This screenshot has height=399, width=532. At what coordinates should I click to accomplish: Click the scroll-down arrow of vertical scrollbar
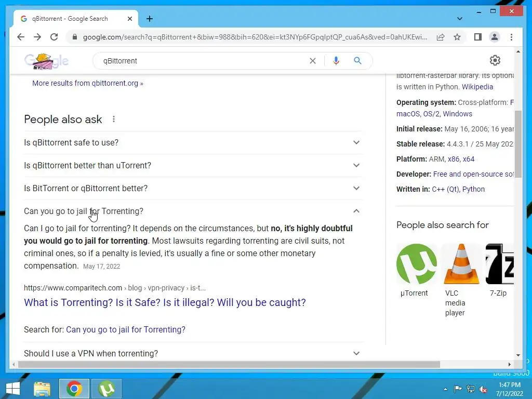point(518,355)
